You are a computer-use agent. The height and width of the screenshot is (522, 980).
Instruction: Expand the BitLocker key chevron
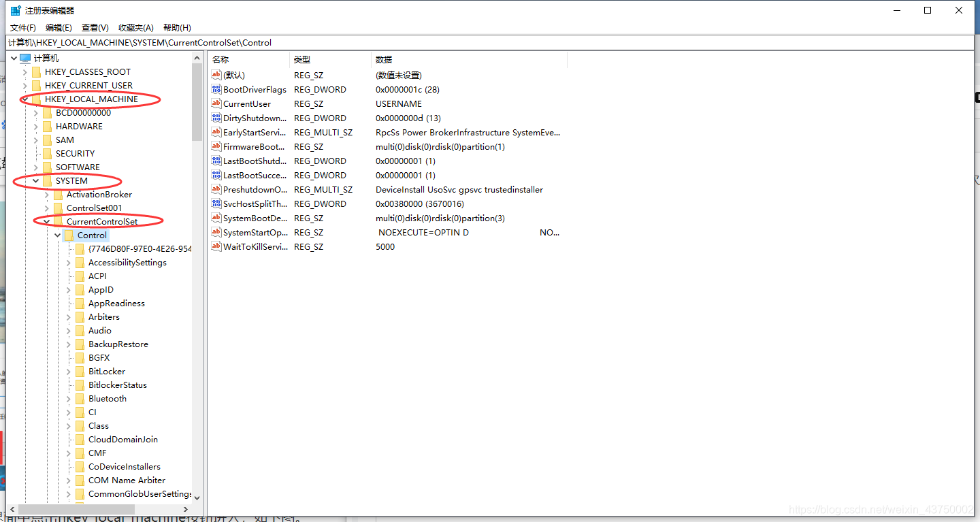coord(69,372)
